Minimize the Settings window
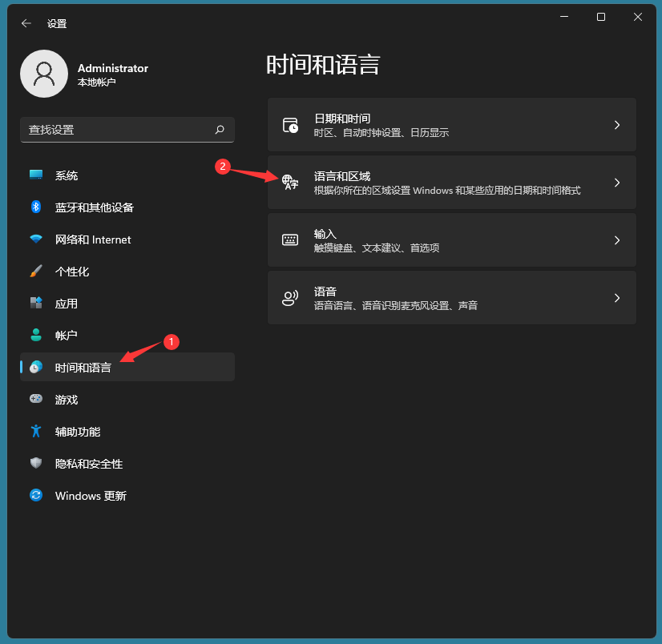The image size is (662, 644). pos(564,17)
